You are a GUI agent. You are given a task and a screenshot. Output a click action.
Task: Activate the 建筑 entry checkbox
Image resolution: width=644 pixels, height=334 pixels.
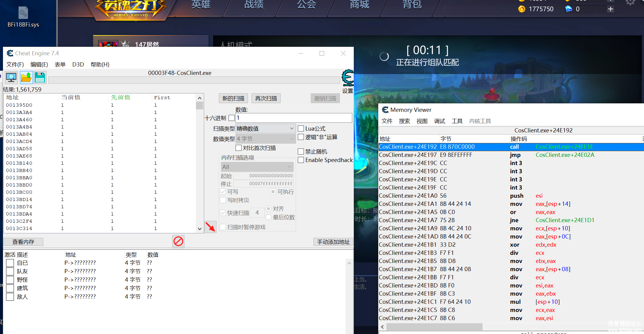(10, 288)
